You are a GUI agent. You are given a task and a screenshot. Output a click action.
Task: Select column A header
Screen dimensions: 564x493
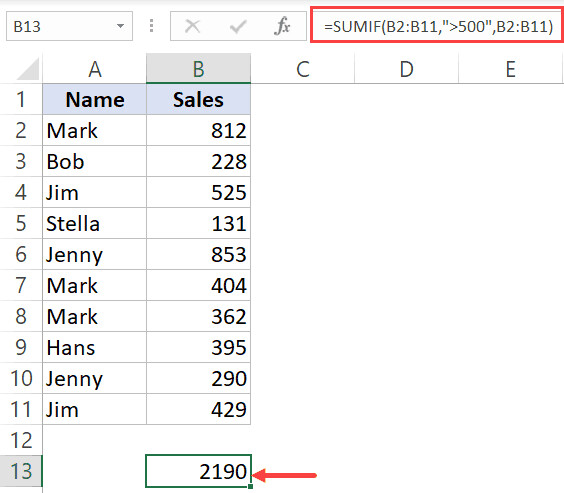coord(95,68)
